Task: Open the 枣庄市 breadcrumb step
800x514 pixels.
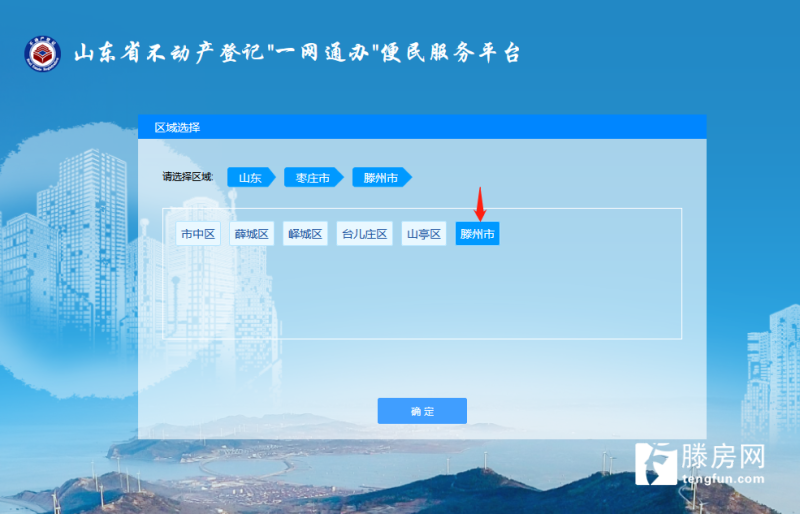Action: (313, 177)
